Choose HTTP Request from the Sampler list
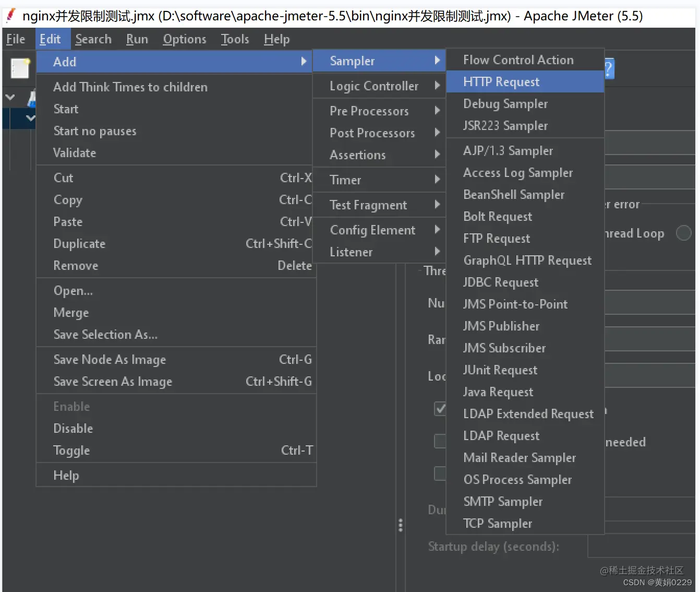The image size is (700, 592). [501, 82]
